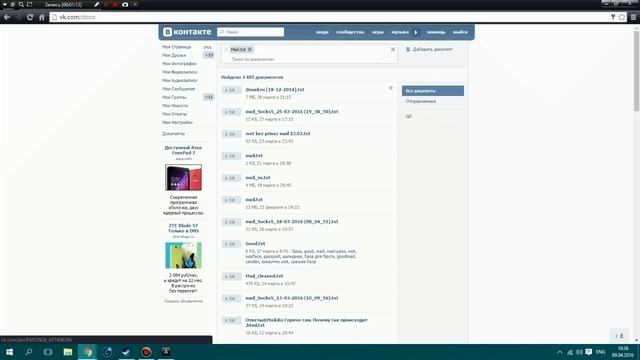Viewport: 640px width, 360px height.
Task: Click the page vertical scrollbar thumb
Action: tap(636, 71)
